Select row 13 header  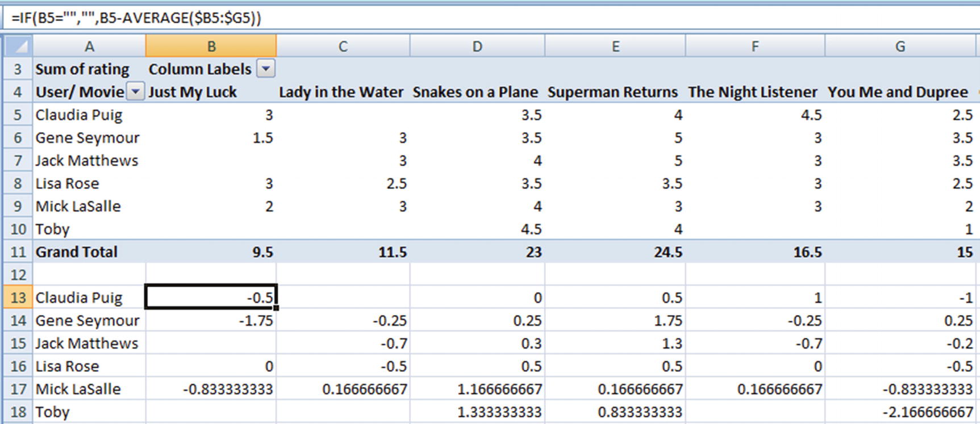[18, 297]
